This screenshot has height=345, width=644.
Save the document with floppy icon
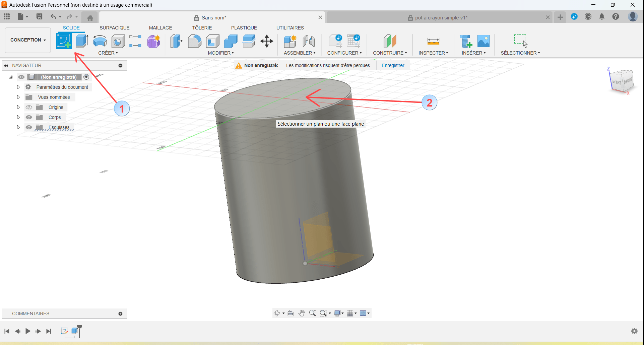39,16
